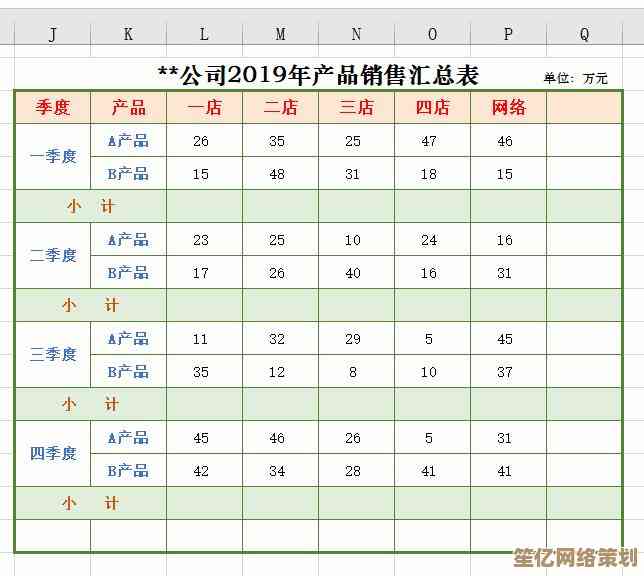Select column N header
This screenshot has width=644, height=576.
pyautogui.click(x=356, y=35)
